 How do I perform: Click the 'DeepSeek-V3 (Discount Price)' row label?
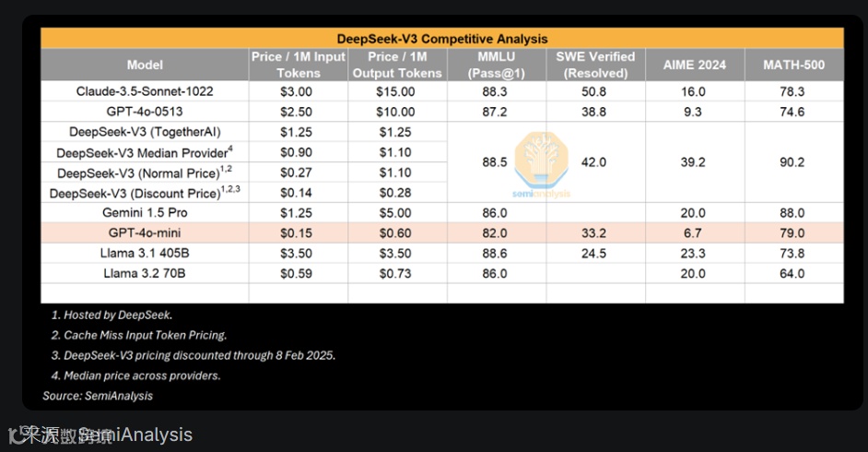click(x=145, y=192)
